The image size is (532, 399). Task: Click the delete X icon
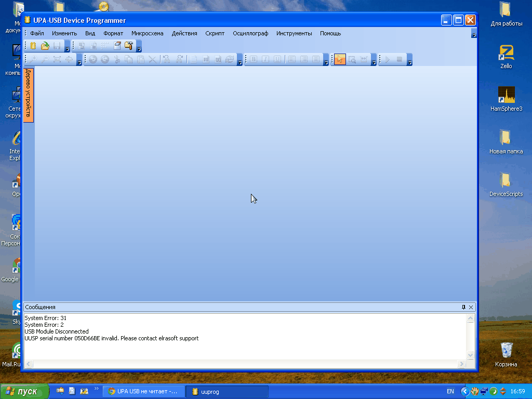click(153, 59)
